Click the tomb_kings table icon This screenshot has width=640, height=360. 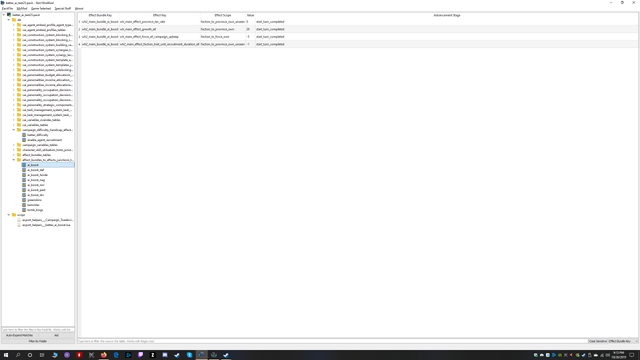coord(24,210)
